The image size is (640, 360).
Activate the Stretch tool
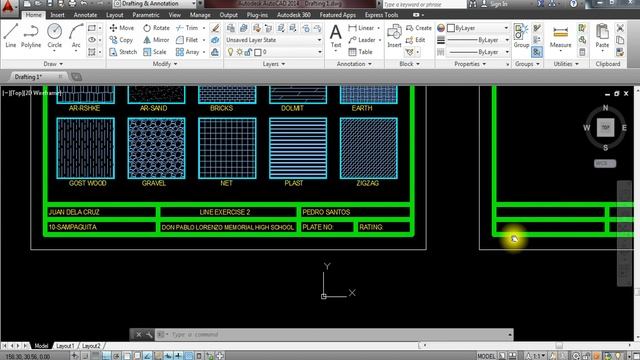point(123,52)
